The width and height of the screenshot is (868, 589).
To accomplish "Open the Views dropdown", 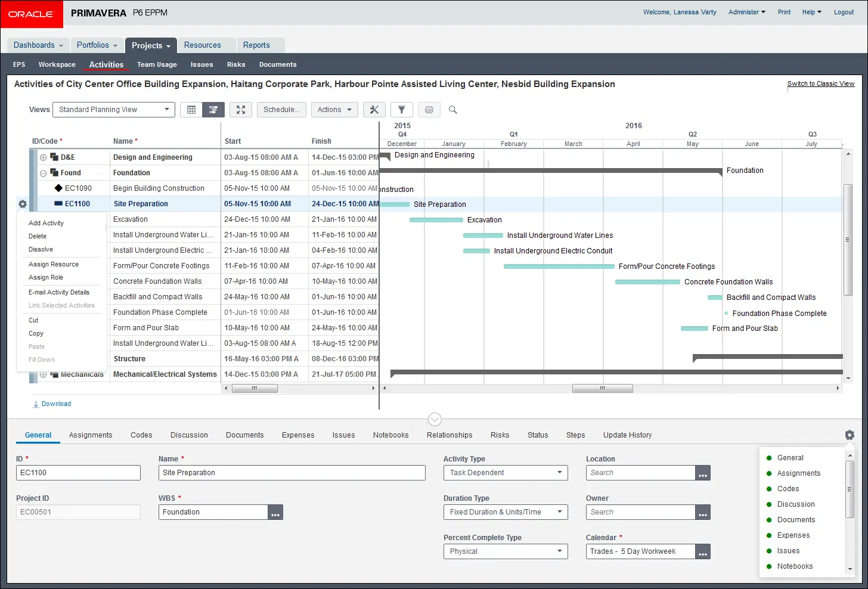I will point(114,110).
